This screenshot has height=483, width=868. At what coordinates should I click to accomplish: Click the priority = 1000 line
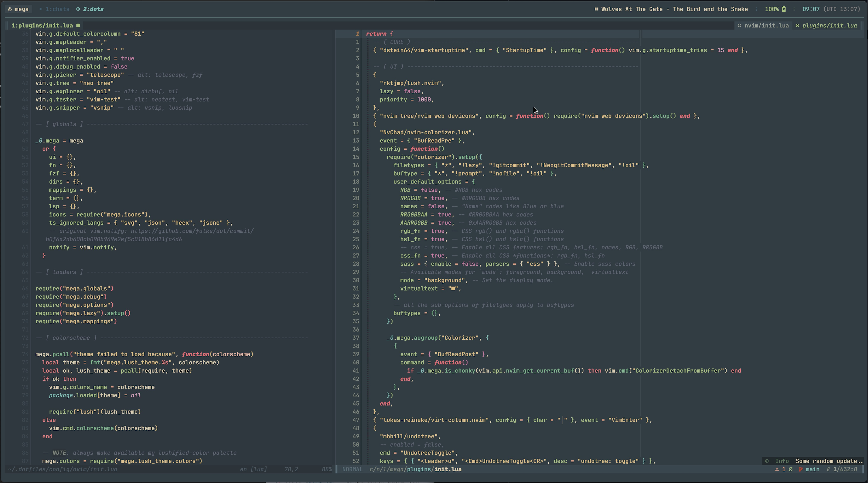pos(407,100)
